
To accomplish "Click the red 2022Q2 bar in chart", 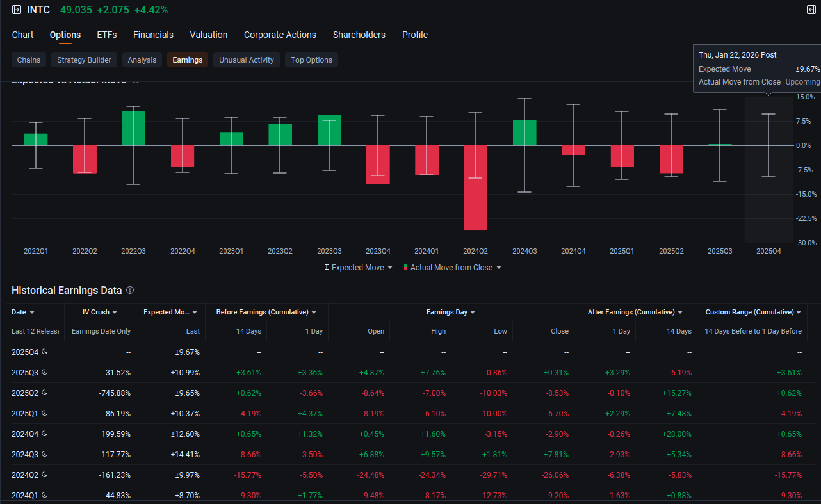I will (x=85, y=159).
